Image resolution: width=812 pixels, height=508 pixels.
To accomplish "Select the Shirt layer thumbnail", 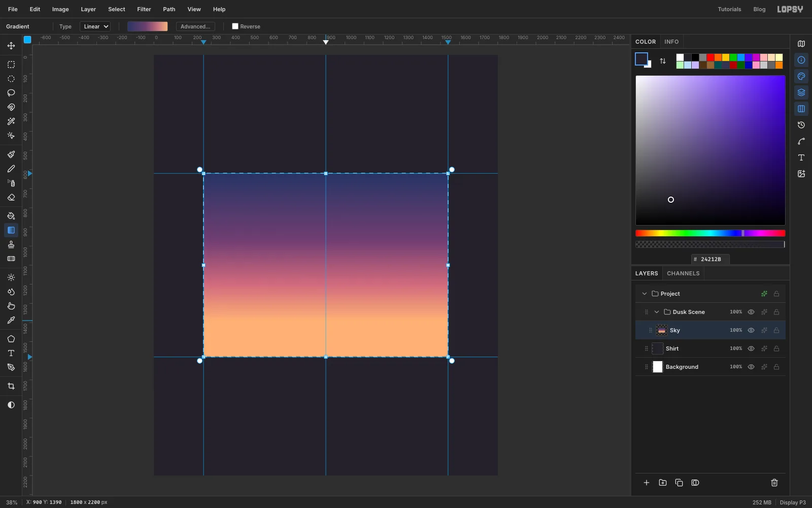I will click(x=658, y=348).
